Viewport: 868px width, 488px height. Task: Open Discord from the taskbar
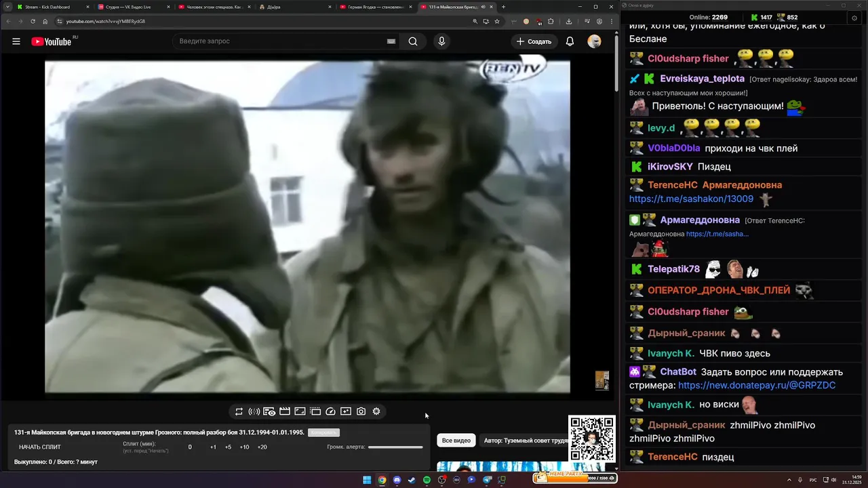click(397, 480)
